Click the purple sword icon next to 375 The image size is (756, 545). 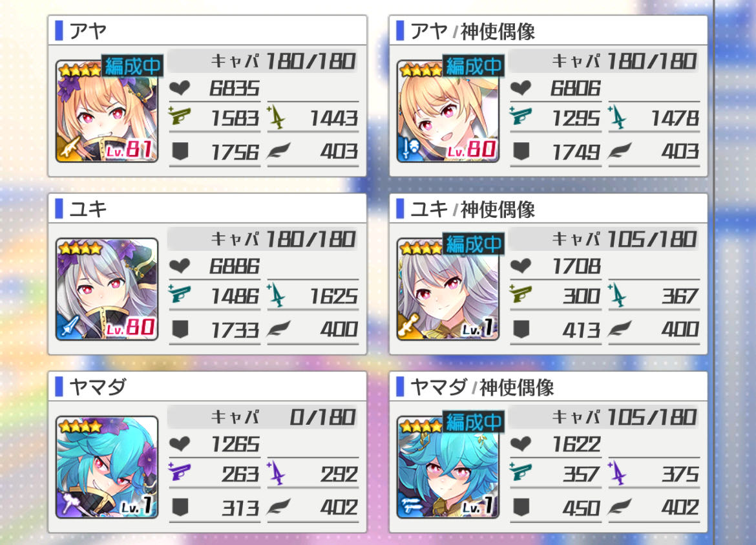618,473
